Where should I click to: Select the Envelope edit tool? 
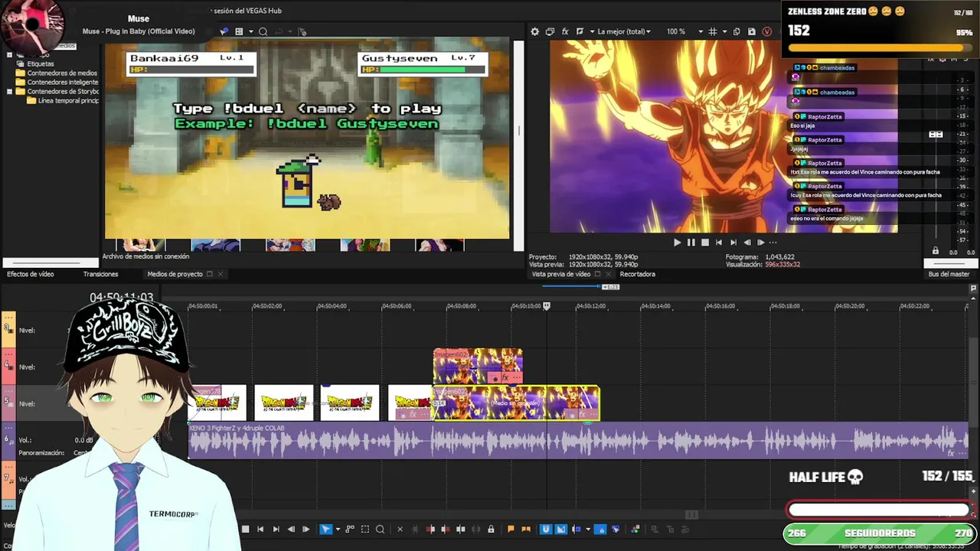(x=350, y=529)
